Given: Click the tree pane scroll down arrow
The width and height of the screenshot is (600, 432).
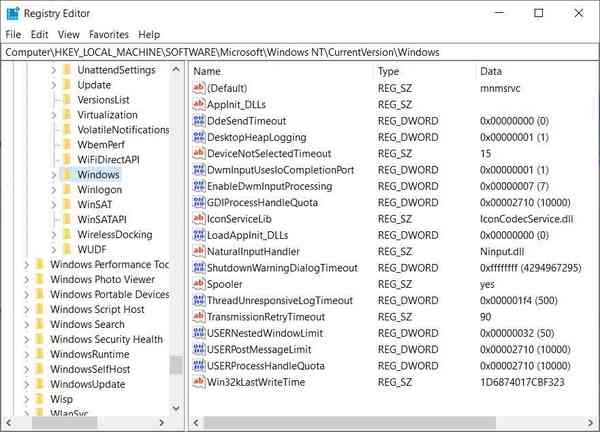Looking at the screenshot, I should (x=176, y=408).
